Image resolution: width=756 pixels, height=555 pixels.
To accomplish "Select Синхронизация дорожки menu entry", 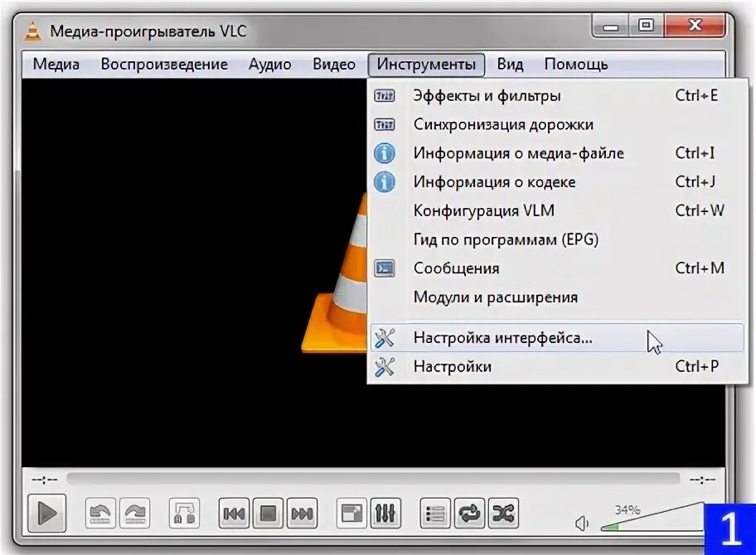I will [557, 124].
